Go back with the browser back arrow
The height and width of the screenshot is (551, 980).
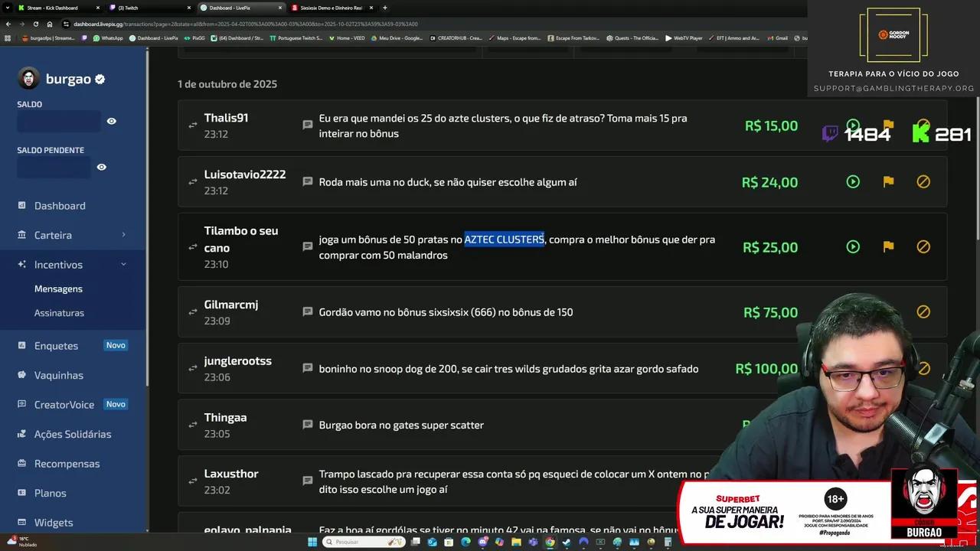pyautogui.click(x=8, y=24)
